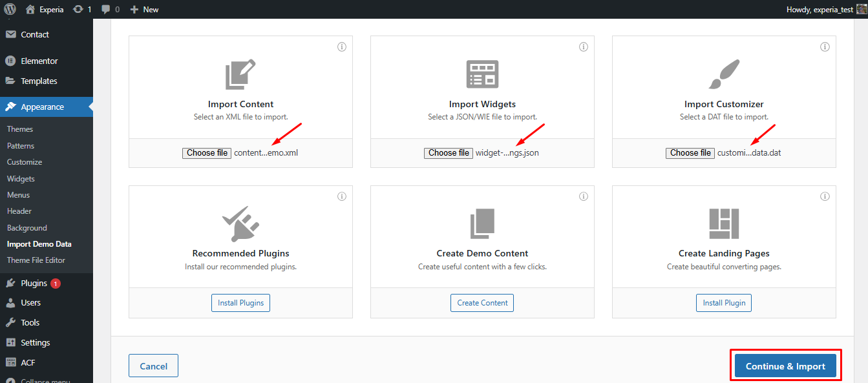Image resolution: width=868 pixels, height=383 pixels.
Task: Click the Plugins update badge showing 1
Action: [x=56, y=283]
